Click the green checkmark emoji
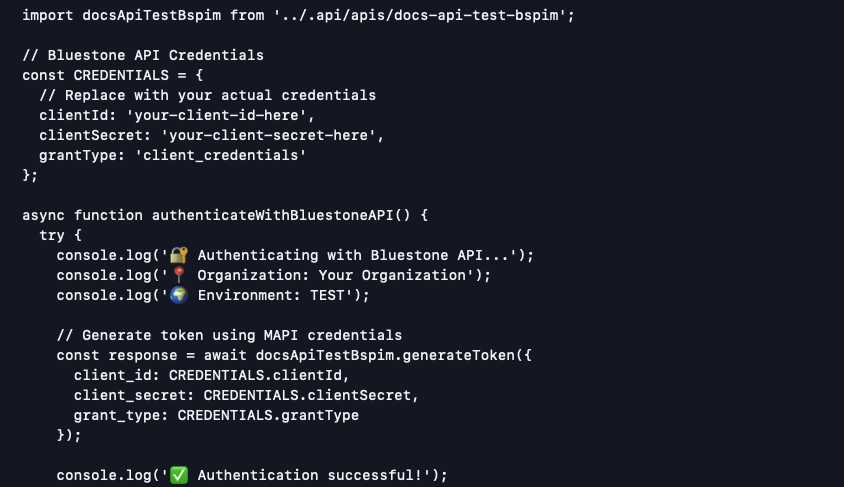 click(x=179, y=475)
